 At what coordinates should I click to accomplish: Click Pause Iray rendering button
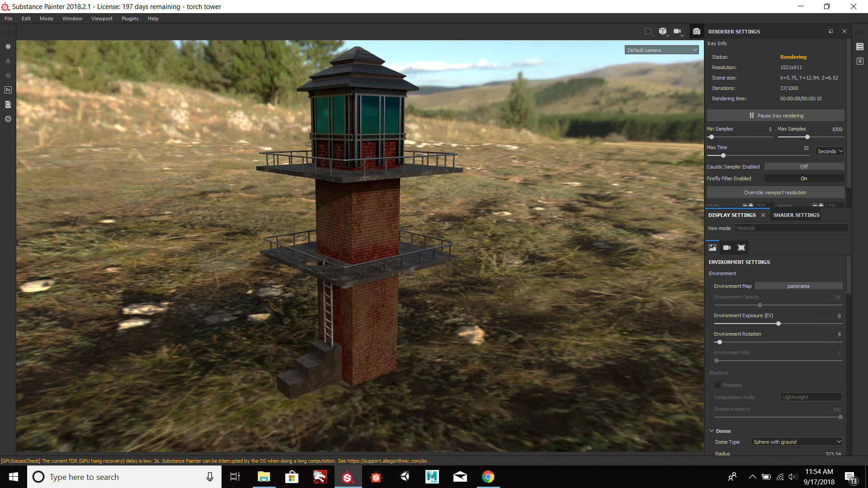click(x=775, y=115)
